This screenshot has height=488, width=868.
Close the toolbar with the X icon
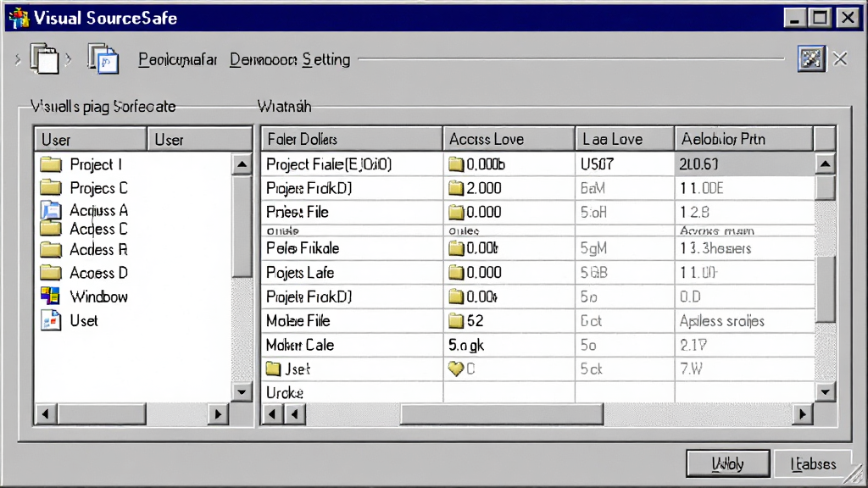[x=840, y=58]
